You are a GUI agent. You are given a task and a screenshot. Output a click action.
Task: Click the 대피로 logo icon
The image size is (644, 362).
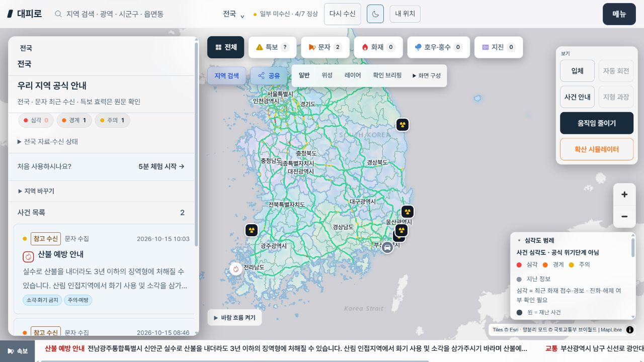[x=10, y=14]
